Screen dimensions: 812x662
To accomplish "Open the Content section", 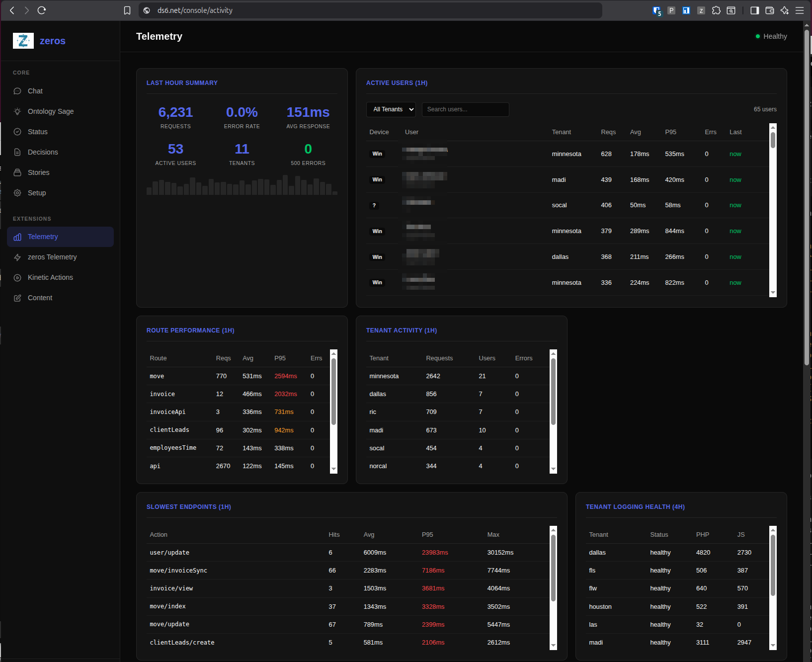I will point(40,298).
